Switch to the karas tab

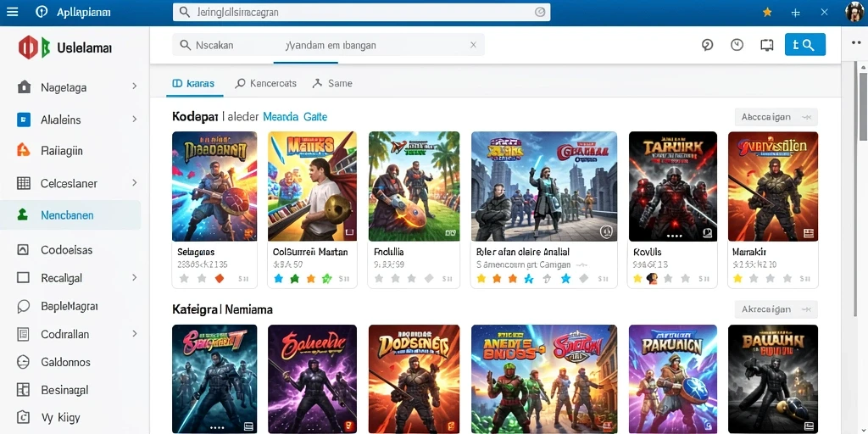tap(193, 84)
